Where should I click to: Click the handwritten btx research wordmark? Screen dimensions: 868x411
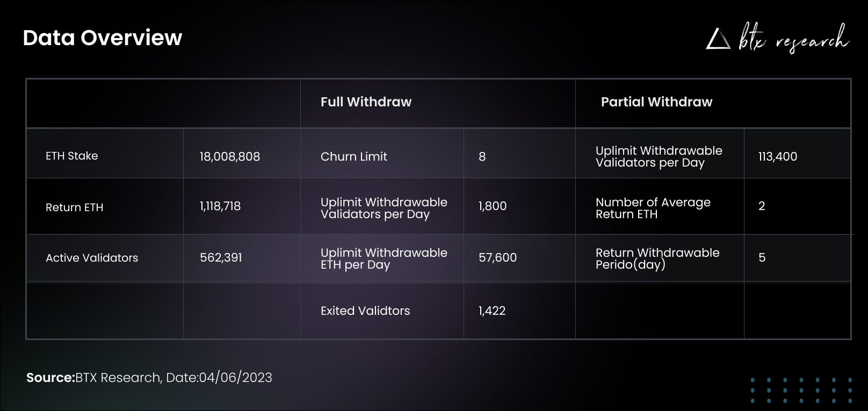(793, 39)
